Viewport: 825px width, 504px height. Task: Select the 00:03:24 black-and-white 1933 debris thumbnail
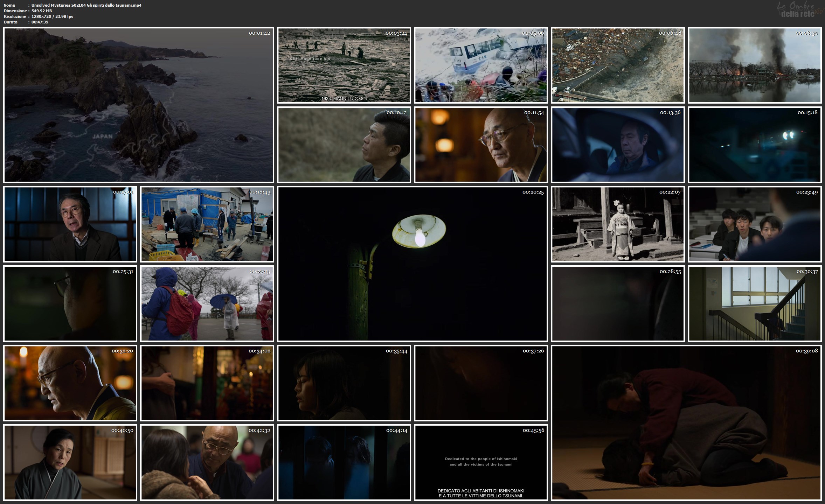point(344,65)
